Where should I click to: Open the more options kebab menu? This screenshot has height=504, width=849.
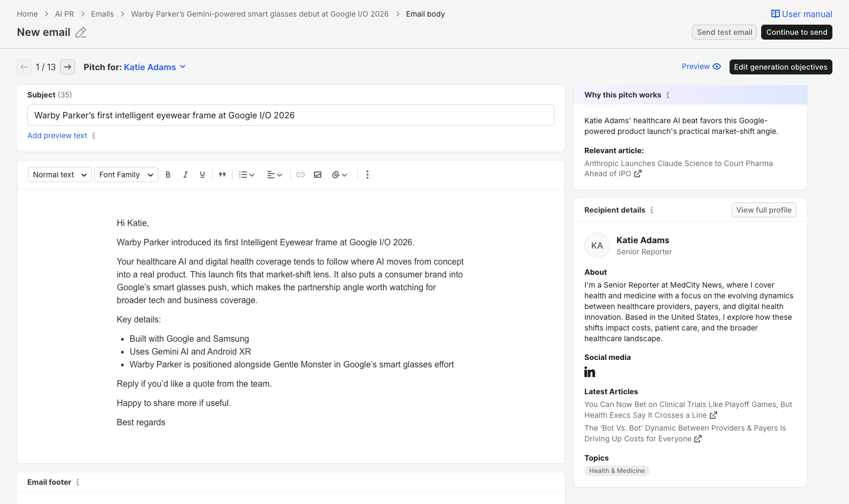coord(367,175)
